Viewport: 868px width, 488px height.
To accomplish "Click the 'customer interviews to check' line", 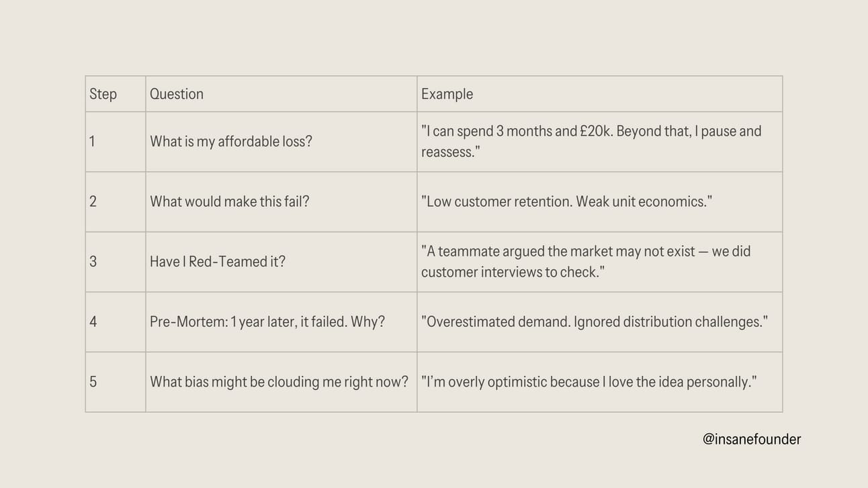I will [x=513, y=272].
